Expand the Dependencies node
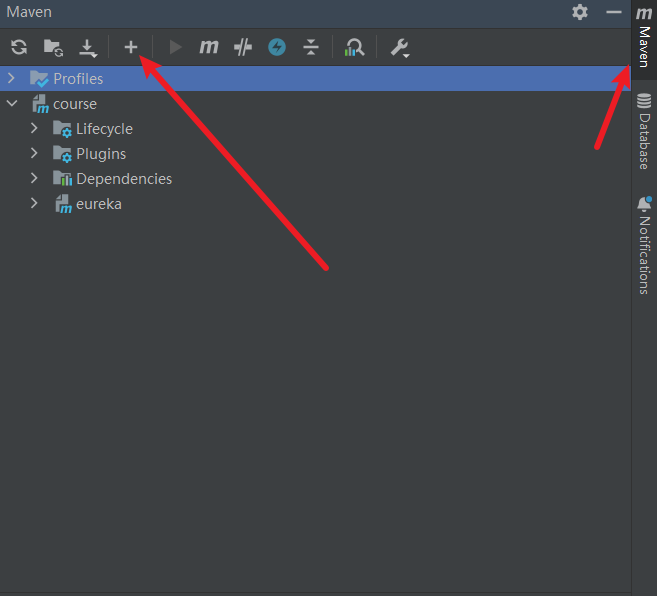The height and width of the screenshot is (596, 657). (34, 179)
